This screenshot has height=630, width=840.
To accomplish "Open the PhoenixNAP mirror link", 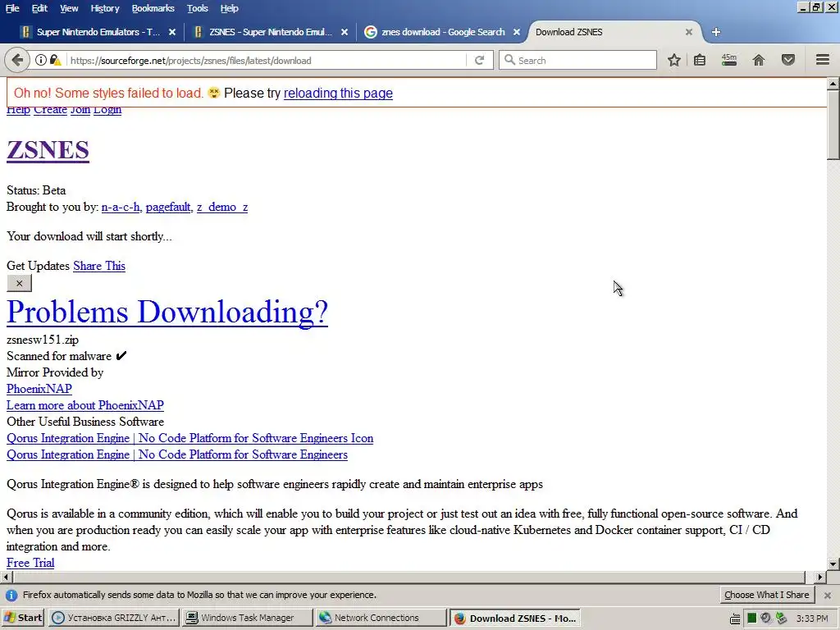I will click(x=39, y=389).
